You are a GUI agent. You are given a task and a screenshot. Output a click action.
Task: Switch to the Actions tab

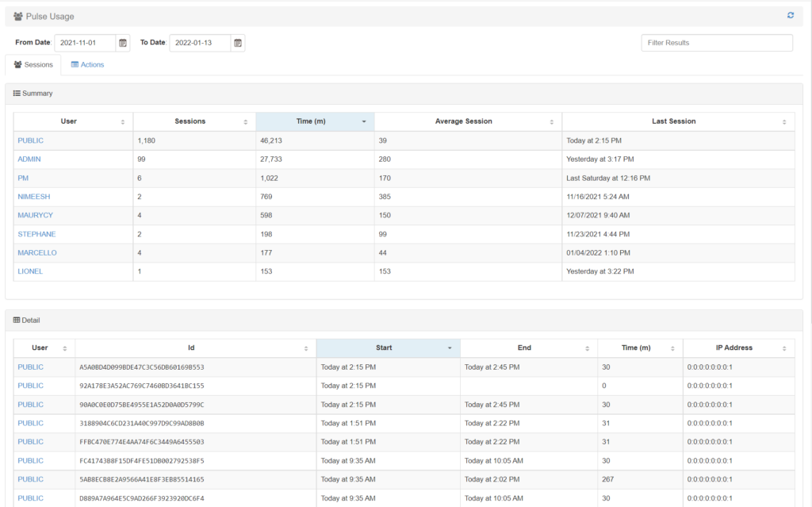coord(87,65)
